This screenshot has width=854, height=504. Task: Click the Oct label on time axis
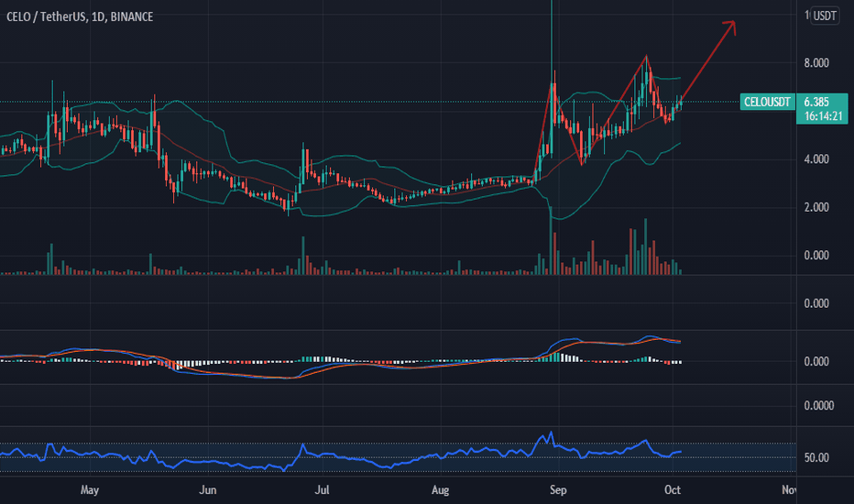point(672,490)
